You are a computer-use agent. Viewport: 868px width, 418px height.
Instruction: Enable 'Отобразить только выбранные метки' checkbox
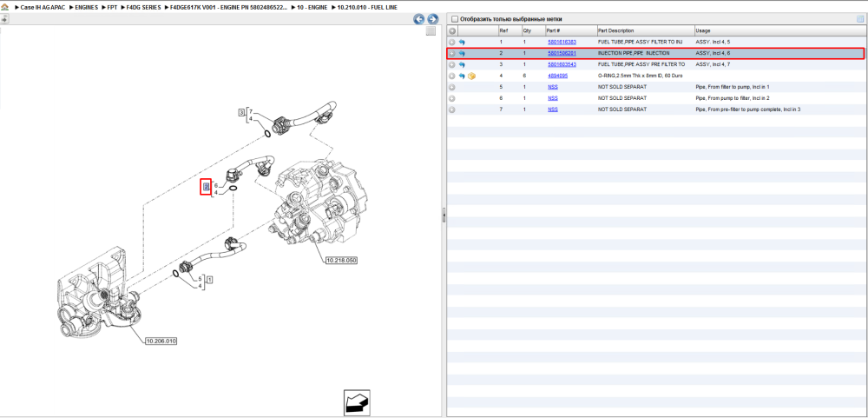coord(455,19)
